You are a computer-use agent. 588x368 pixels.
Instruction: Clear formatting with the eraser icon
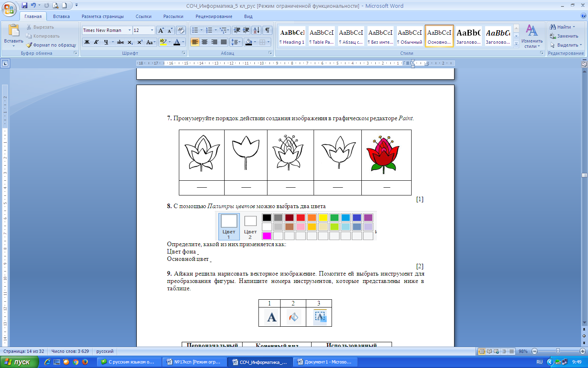(181, 30)
